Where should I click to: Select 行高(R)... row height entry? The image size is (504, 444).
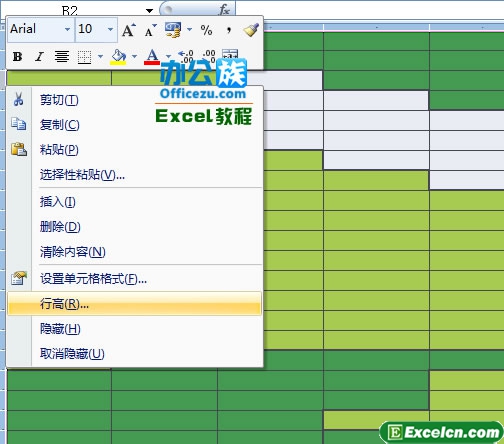coord(135,304)
